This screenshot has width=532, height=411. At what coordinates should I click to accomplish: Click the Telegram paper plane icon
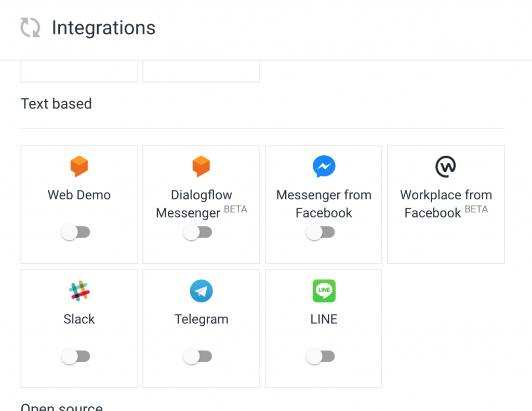tap(201, 291)
